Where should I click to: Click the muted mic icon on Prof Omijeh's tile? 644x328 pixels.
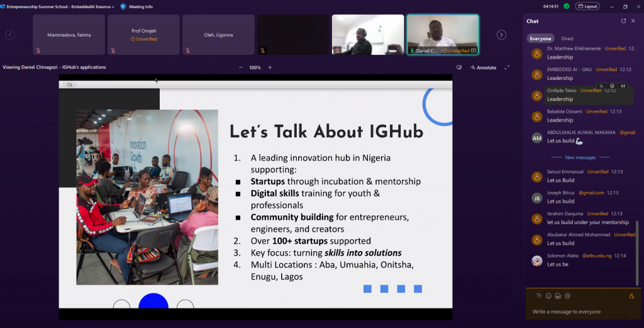113,50
